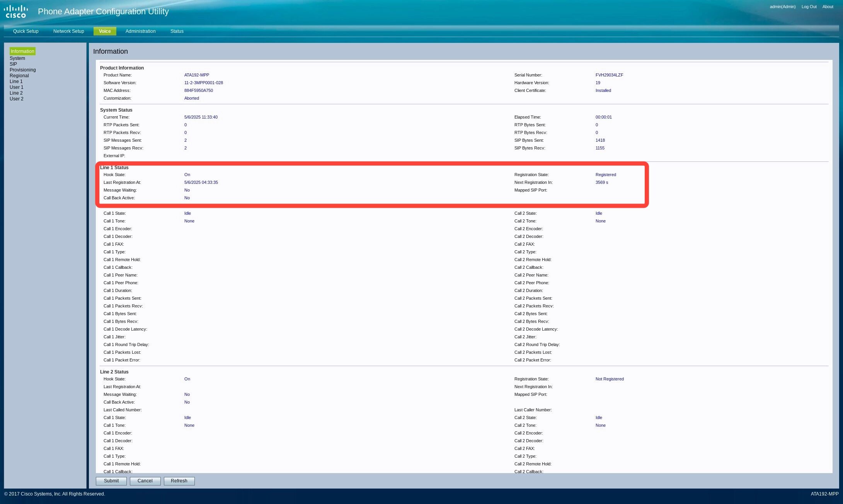Open the Administration tab
This screenshot has height=504, width=843.
(x=141, y=31)
